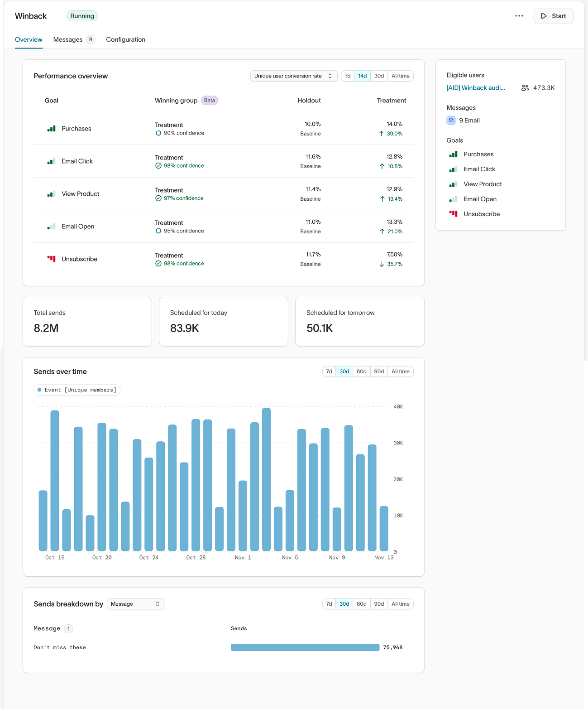Open the Message breakdown selector

(x=135, y=604)
